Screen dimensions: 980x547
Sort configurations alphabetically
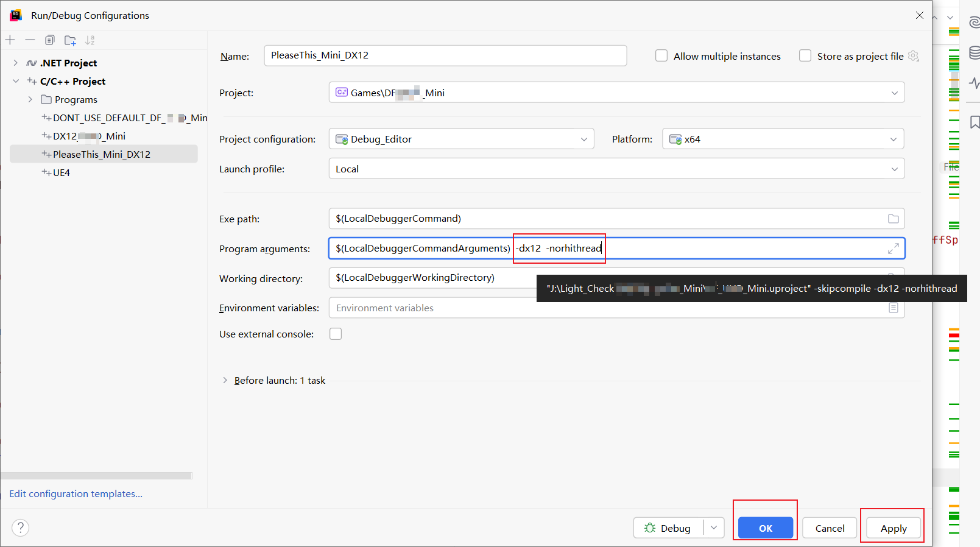90,40
